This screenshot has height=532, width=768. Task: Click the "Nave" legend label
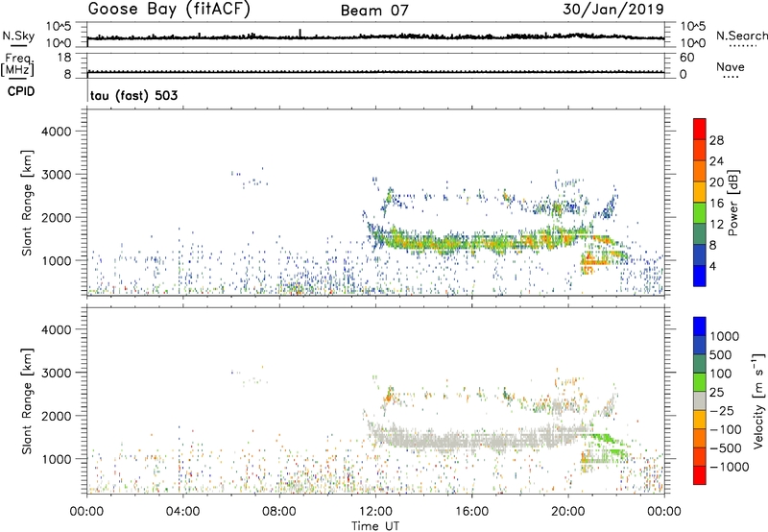click(x=731, y=66)
